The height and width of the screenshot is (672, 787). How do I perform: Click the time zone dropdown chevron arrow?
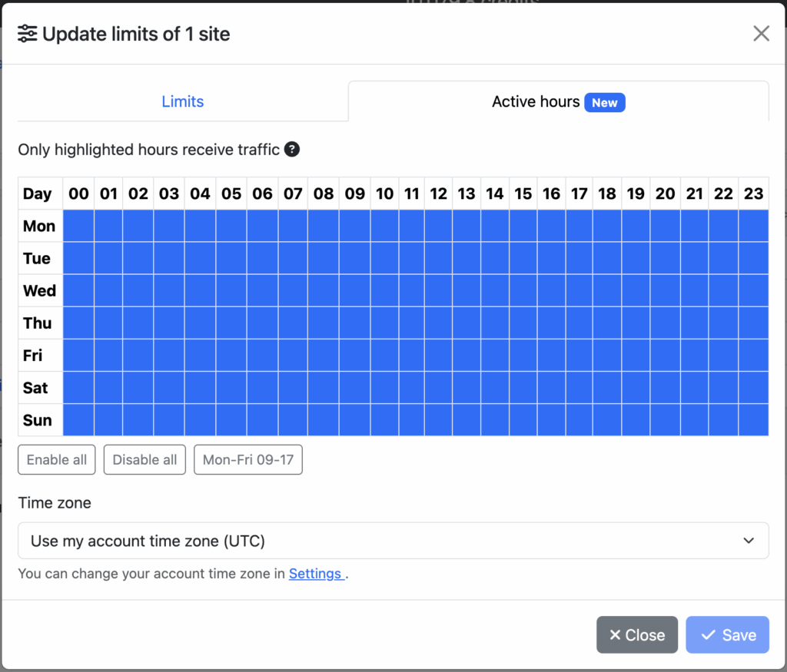coord(749,541)
